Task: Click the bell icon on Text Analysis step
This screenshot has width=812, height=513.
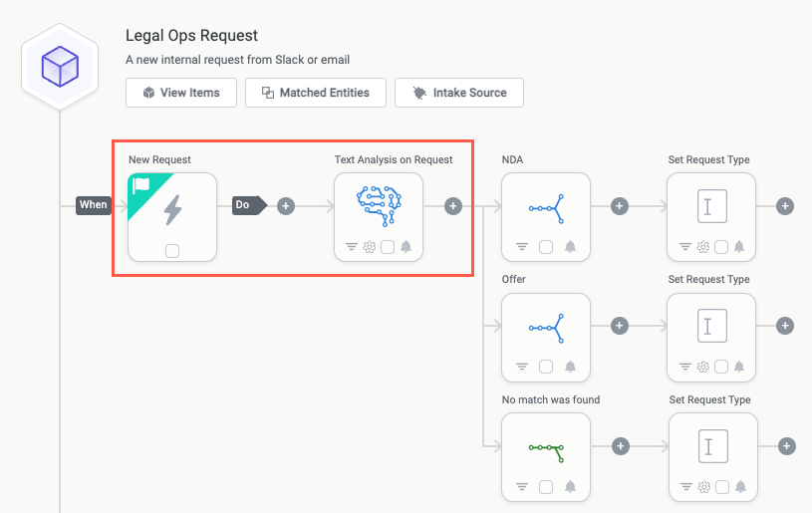Action: click(406, 247)
